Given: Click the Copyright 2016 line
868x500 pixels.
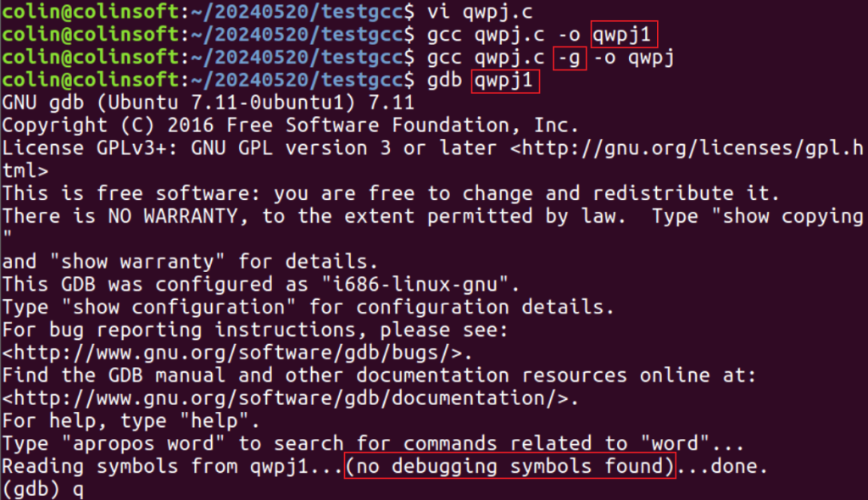Looking at the screenshot, I should tap(291, 125).
